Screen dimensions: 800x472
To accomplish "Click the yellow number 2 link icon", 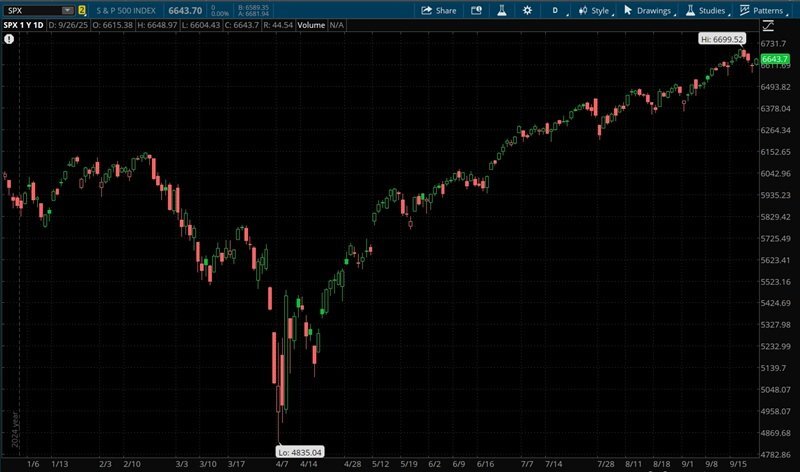I will (82, 10).
